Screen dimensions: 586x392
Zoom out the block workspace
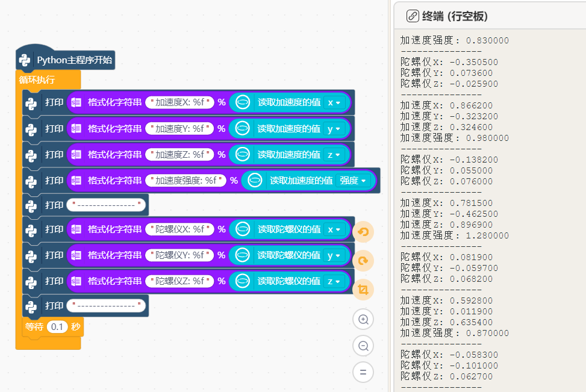(363, 346)
